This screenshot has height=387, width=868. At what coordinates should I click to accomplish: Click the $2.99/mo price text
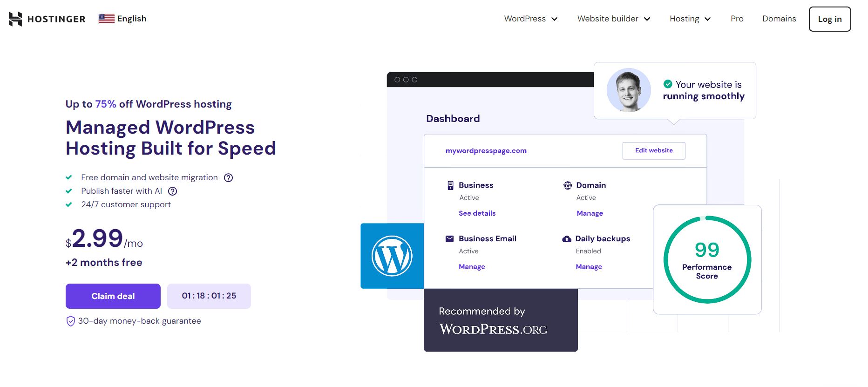[104, 239]
